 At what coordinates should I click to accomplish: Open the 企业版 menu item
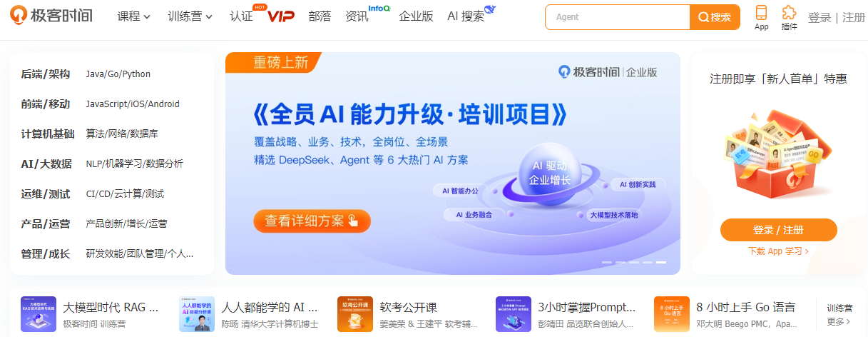pos(417,16)
